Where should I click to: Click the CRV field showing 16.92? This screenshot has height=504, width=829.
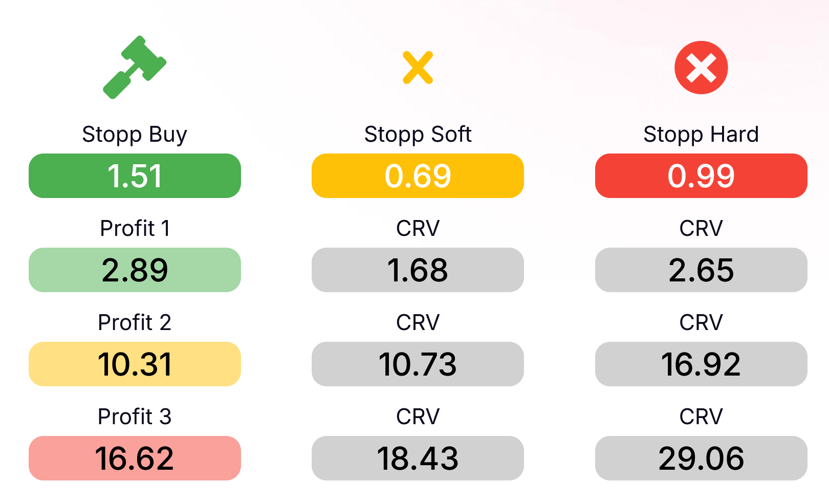click(701, 364)
